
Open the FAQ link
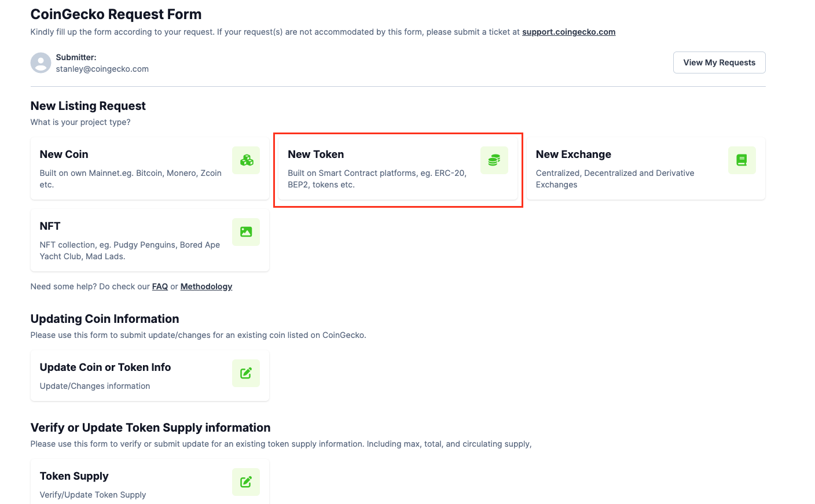[x=160, y=286]
